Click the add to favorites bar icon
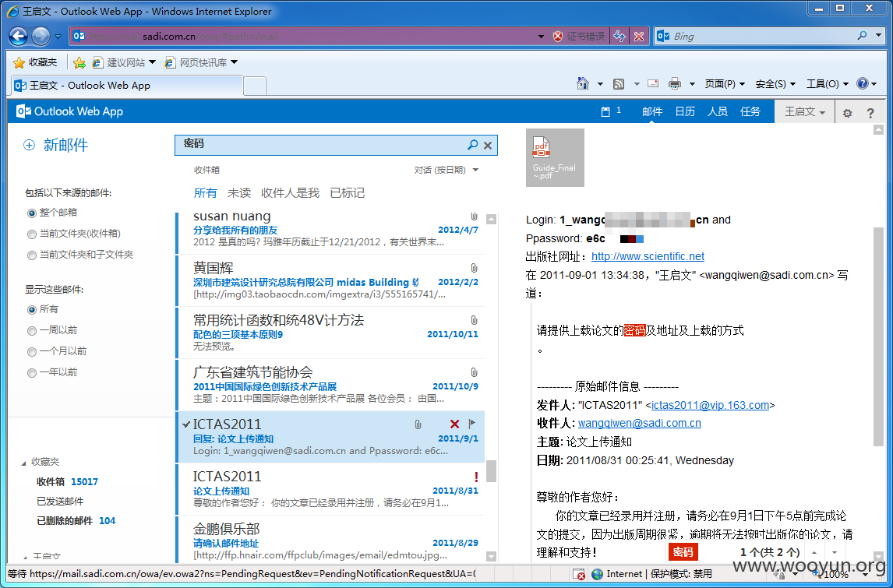 tap(79, 62)
